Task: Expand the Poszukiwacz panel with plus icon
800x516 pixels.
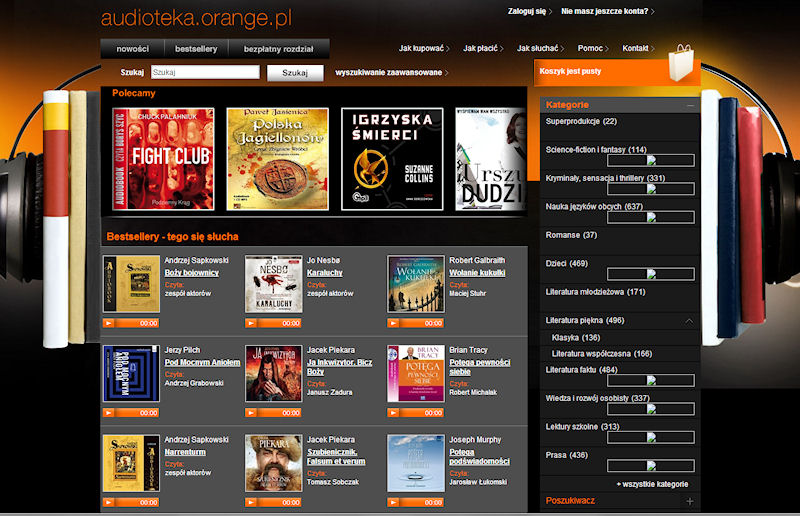Action: tap(690, 501)
